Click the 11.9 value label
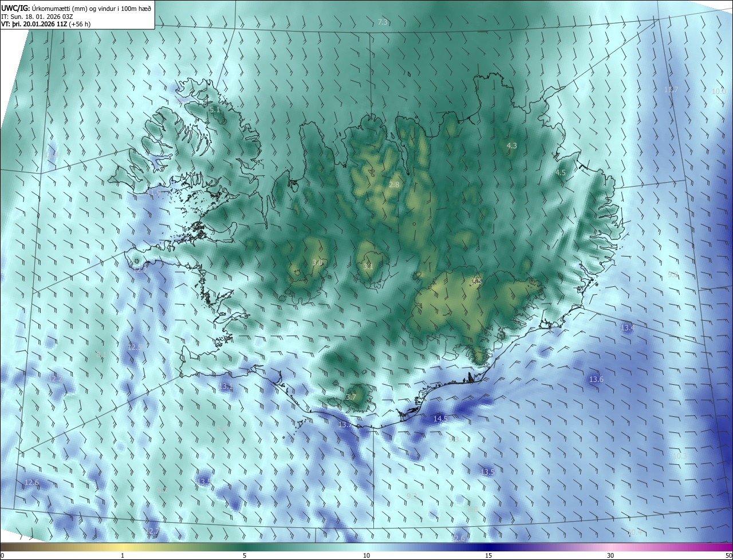The height and width of the screenshot is (560, 733). (x=153, y=194)
